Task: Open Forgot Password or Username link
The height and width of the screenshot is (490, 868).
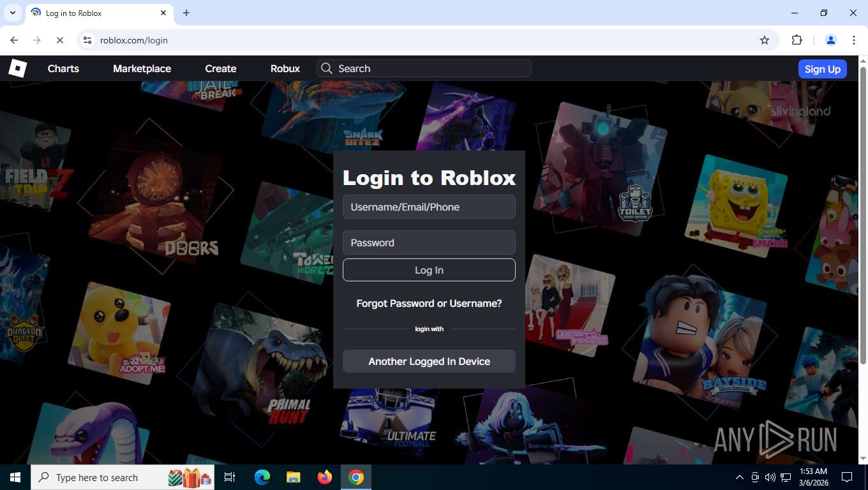Action: coord(429,303)
